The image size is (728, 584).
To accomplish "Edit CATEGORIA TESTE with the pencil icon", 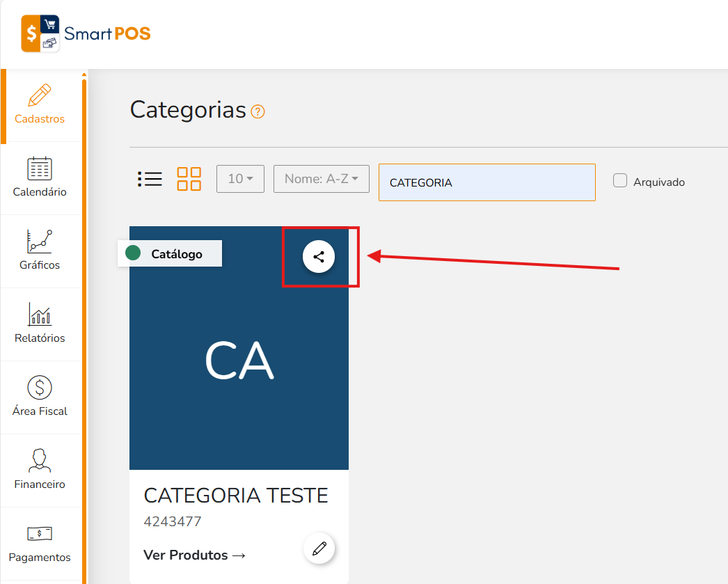I will click(x=319, y=549).
